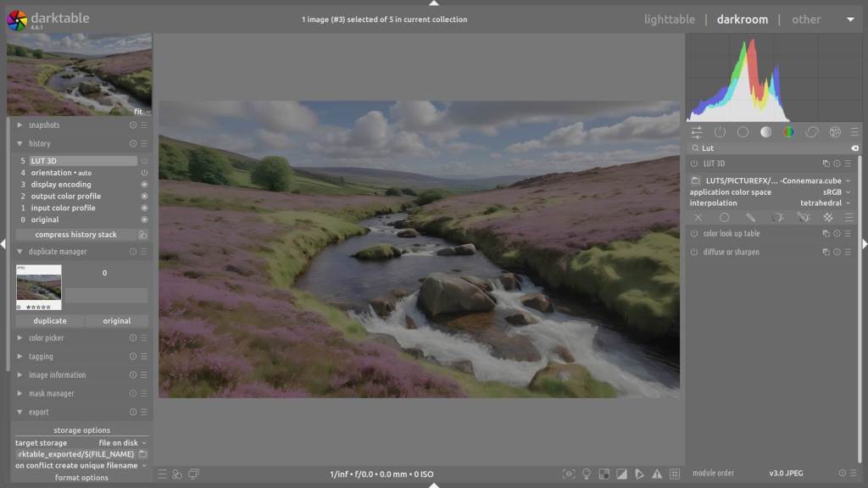Toggle gamut check warning icon

coord(657,474)
